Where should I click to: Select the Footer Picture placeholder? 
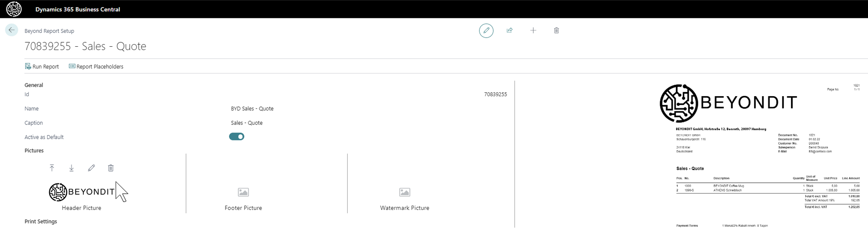[243, 192]
